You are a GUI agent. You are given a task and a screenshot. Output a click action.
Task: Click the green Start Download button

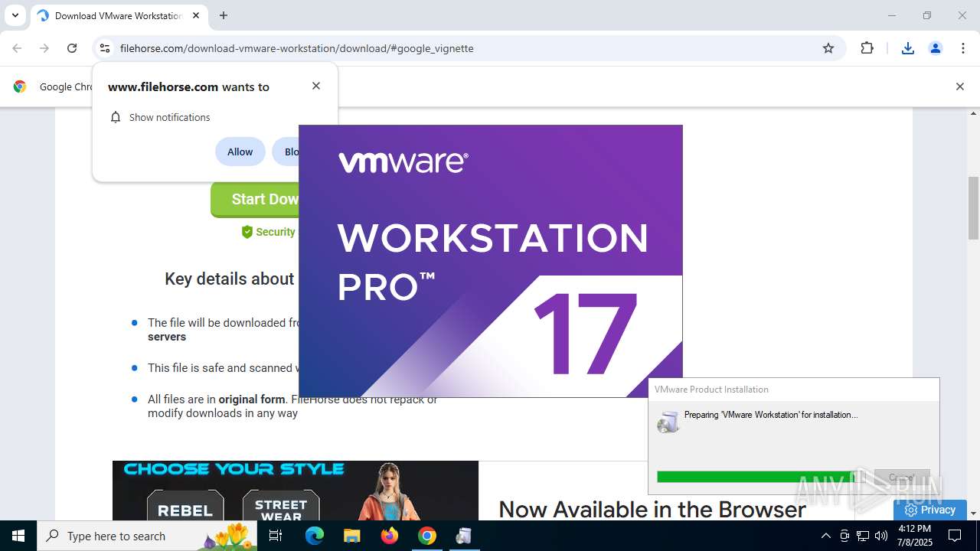(x=255, y=199)
